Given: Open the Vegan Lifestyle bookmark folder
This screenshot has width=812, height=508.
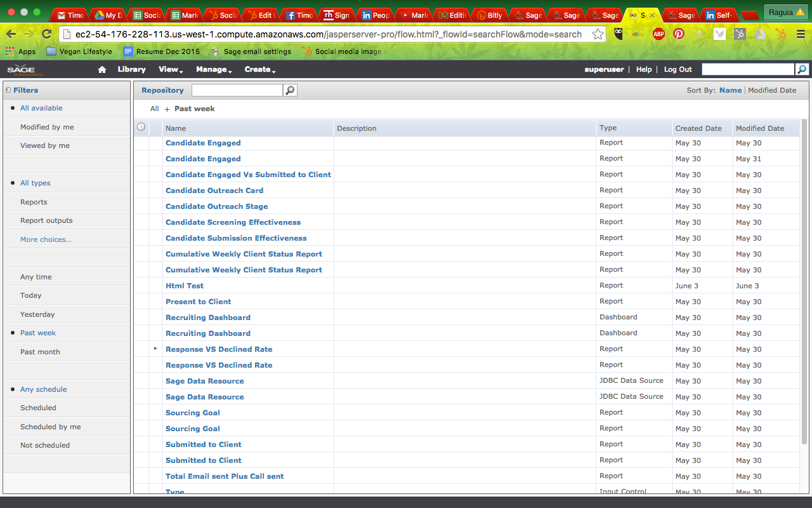Looking at the screenshot, I should pos(79,51).
